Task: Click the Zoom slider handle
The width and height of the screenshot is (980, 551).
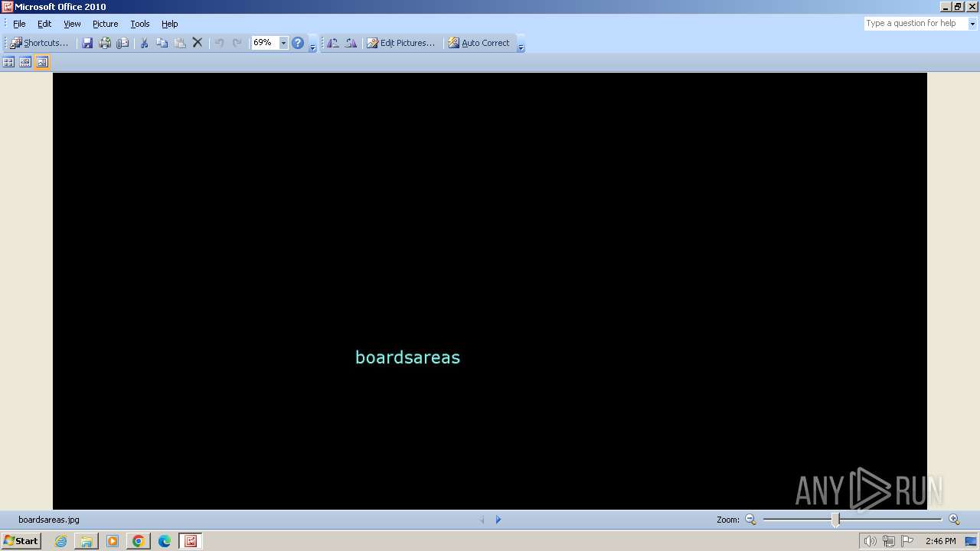Action: (x=835, y=520)
